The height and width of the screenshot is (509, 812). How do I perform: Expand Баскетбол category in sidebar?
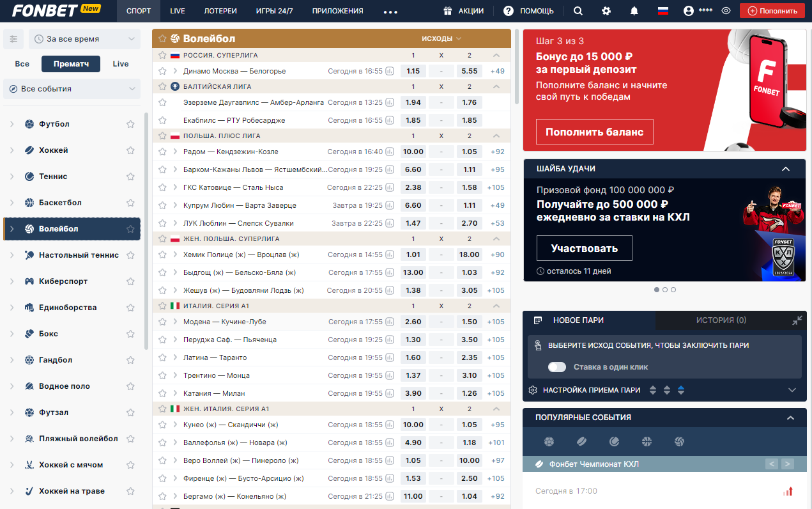[11, 203]
